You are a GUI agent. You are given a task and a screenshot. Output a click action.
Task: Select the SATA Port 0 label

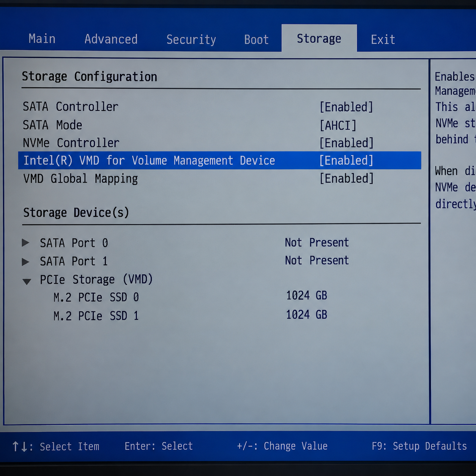(74, 243)
